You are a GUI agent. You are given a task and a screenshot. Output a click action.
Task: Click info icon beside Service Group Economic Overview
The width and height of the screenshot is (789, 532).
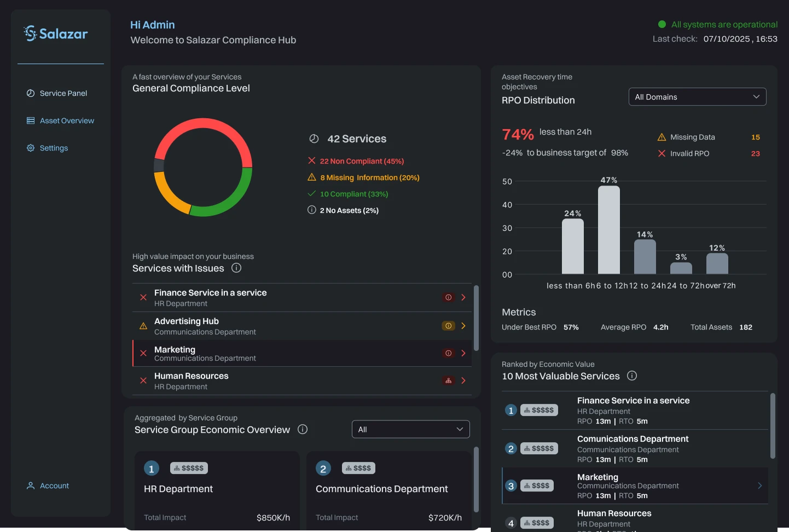coord(303,430)
